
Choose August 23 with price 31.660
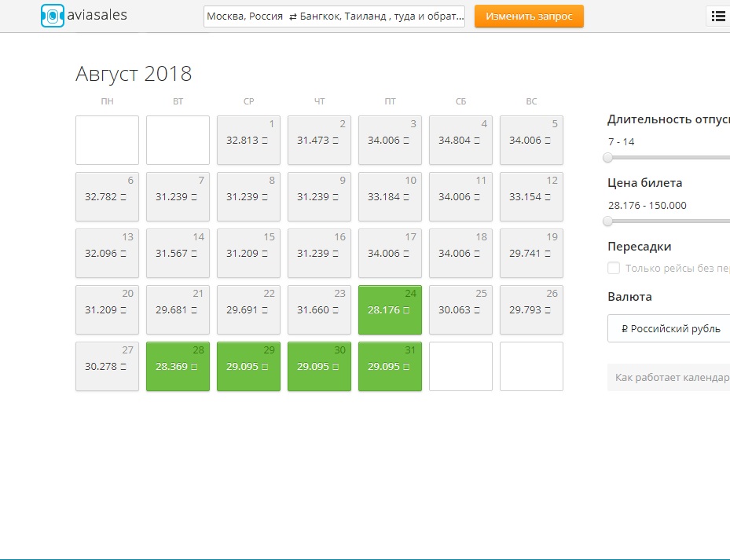click(319, 310)
